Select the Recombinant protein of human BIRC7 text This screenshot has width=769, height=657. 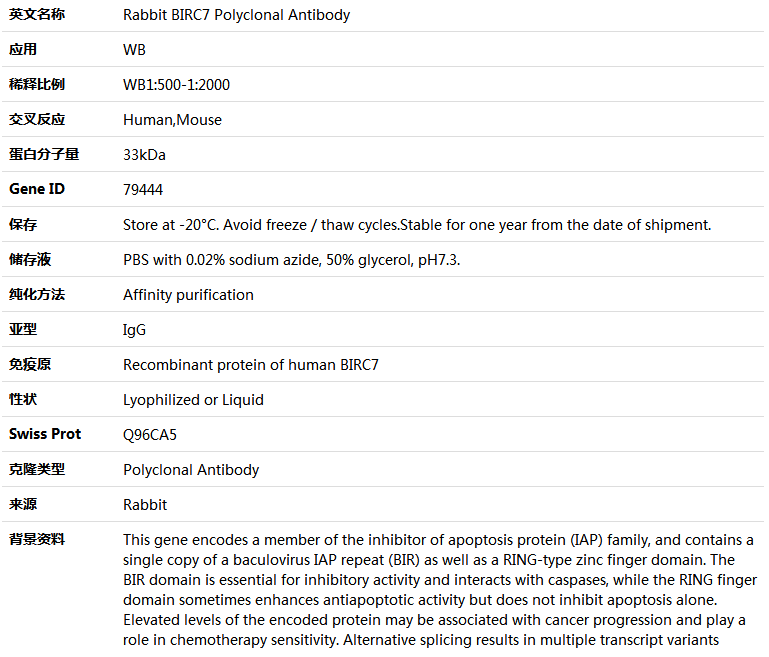click(x=251, y=365)
